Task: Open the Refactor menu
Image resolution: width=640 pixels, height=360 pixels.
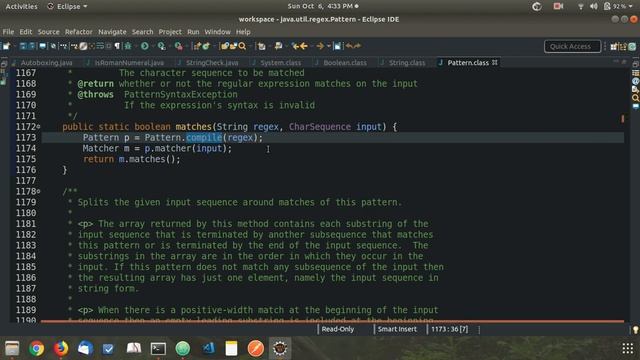Action: click(79, 32)
